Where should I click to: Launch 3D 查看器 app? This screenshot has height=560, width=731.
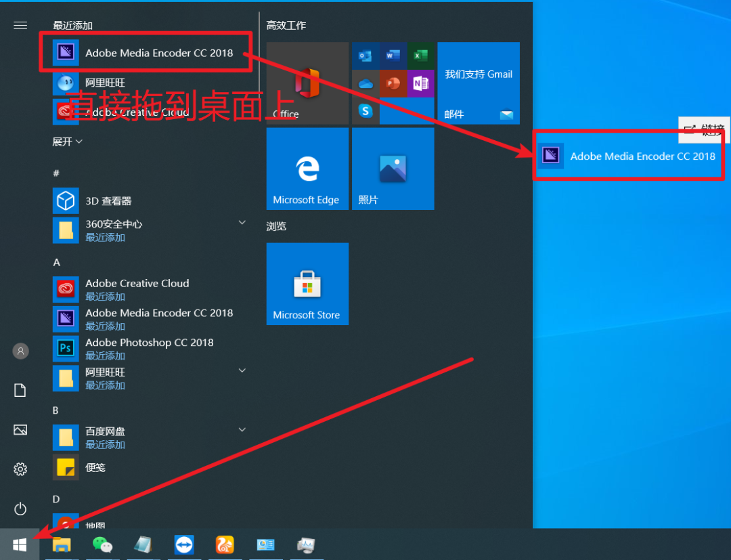tap(149, 201)
